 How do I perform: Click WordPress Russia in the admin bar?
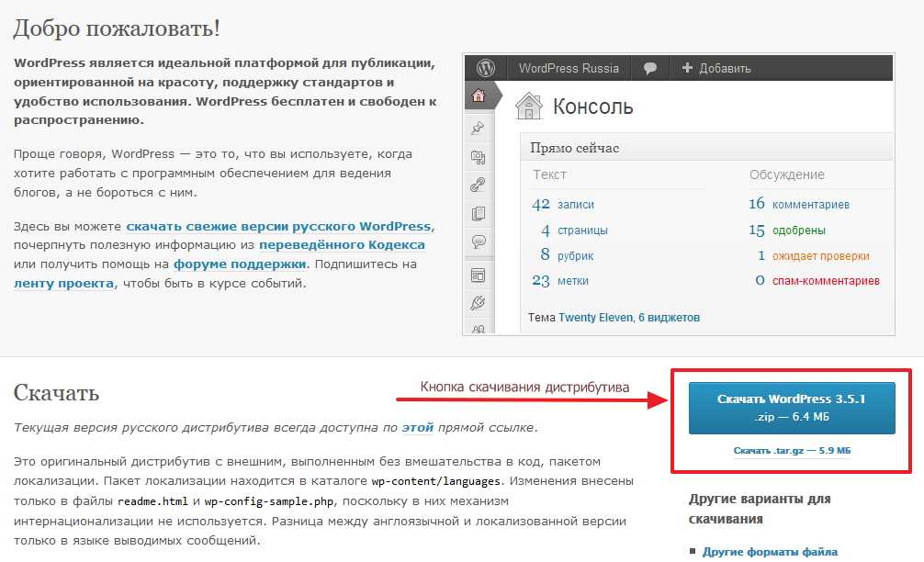[x=569, y=68]
